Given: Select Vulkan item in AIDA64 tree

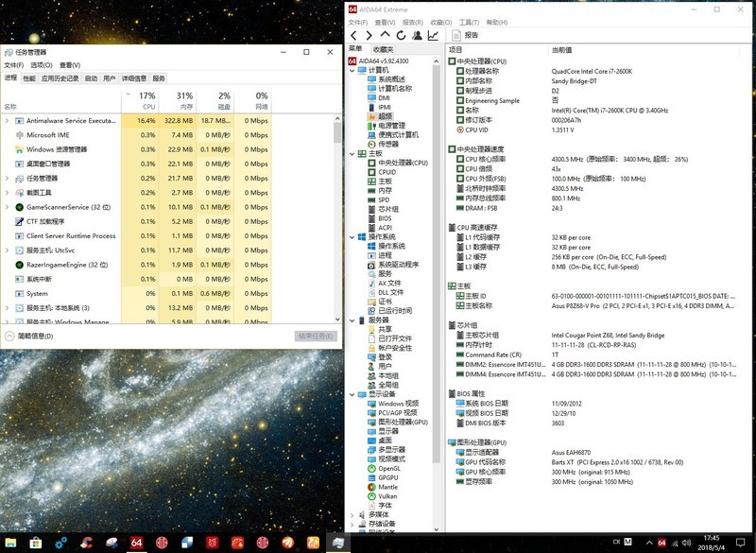Looking at the screenshot, I should 383,496.
